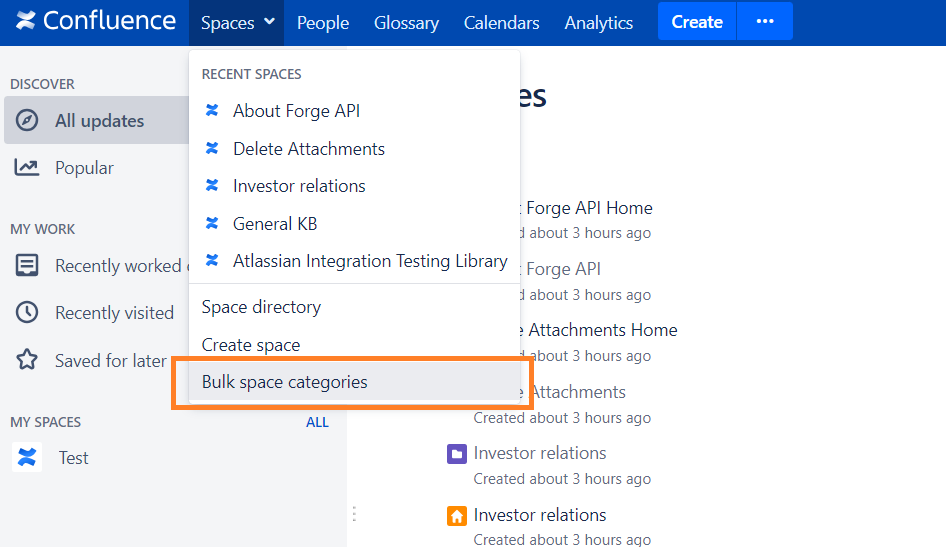
Task: Open the Spaces dropdown menu
Action: [236, 22]
